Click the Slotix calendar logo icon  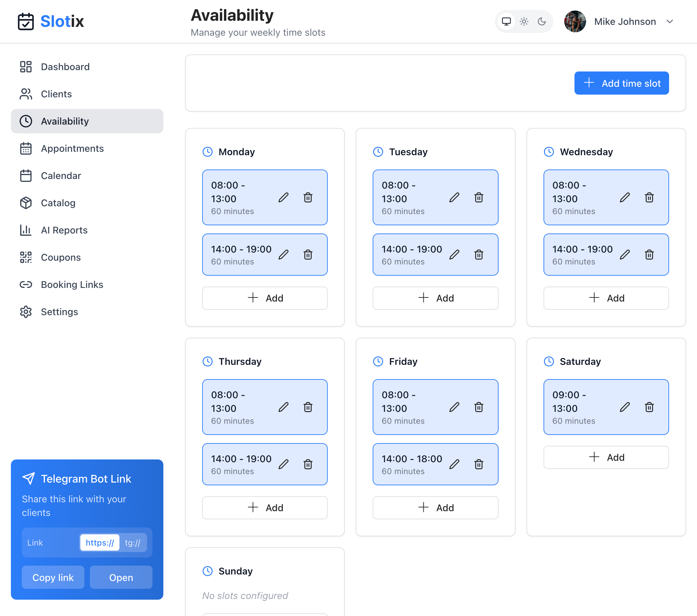point(26,21)
